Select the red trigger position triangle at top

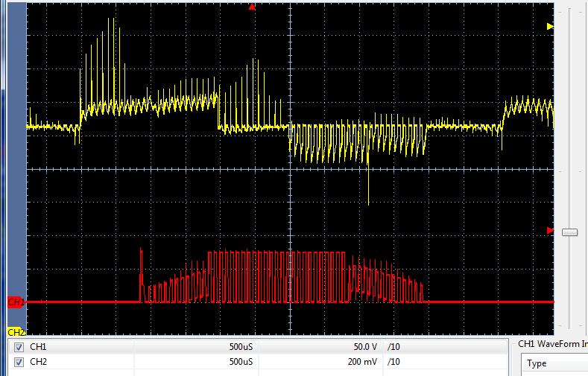[x=252, y=7]
